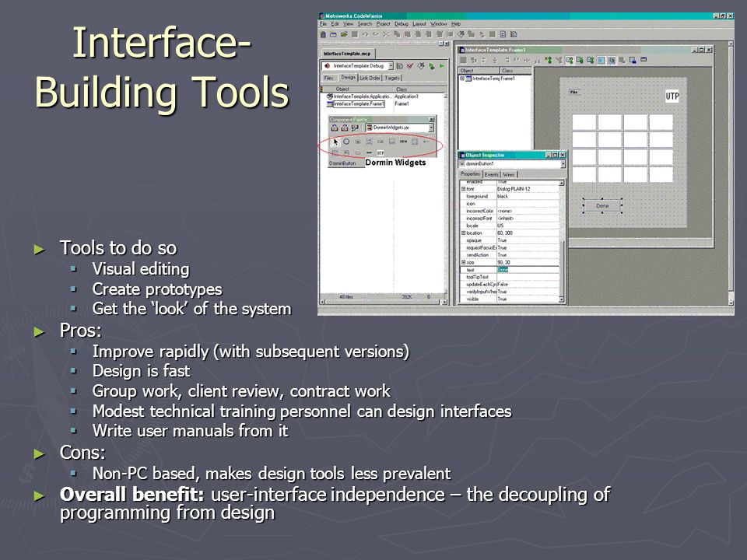Click the scissors Cut icon in toolbar
This screenshot has width=747, height=560.
click(x=386, y=34)
